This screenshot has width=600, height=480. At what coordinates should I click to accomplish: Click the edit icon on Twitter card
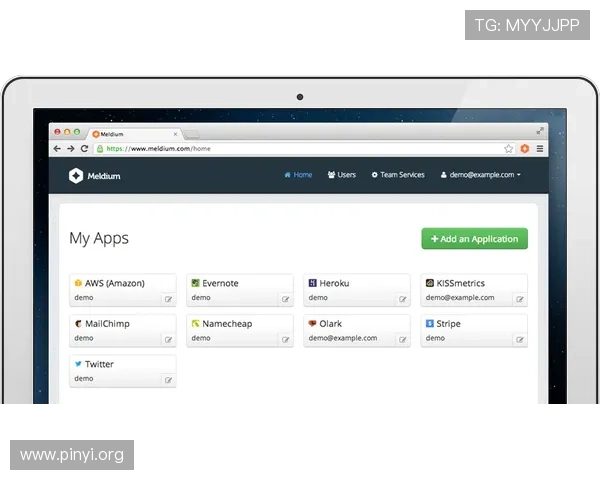point(168,380)
